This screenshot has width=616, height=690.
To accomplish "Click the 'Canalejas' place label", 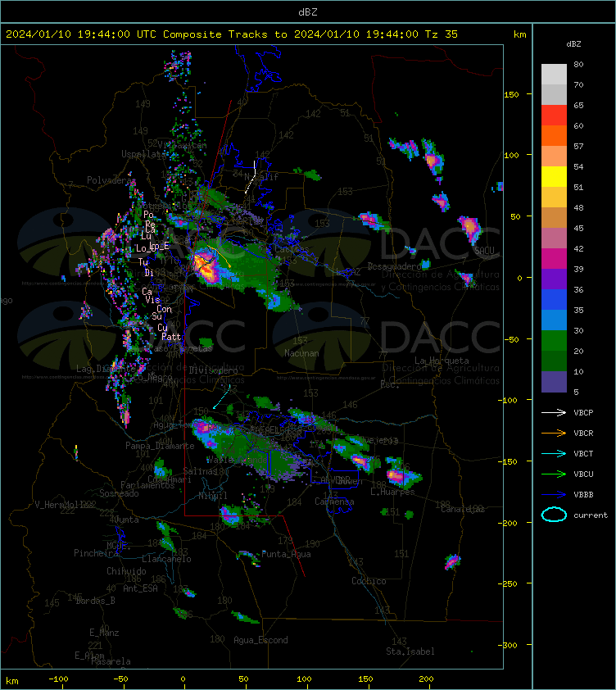I will (x=463, y=509).
